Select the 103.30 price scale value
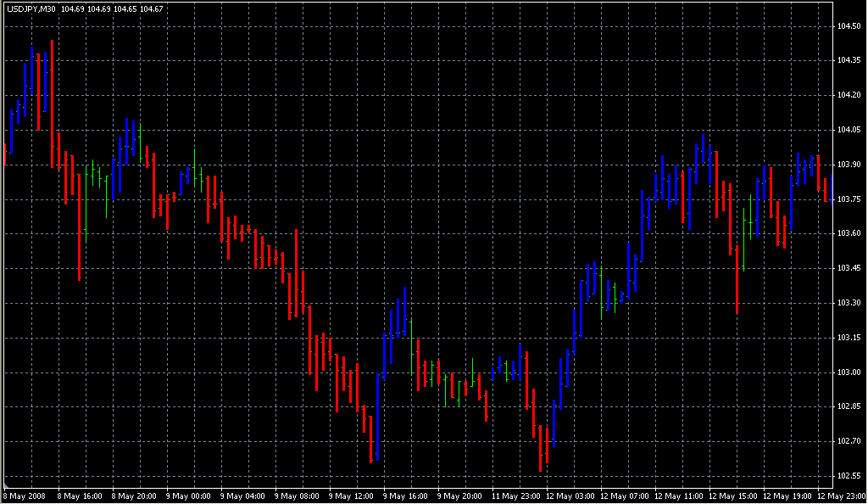 click(x=849, y=303)
